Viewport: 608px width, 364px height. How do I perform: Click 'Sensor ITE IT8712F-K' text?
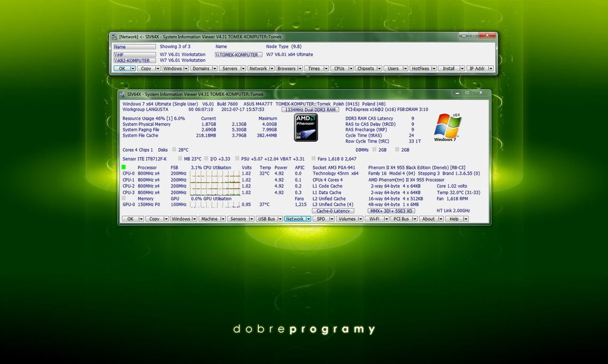click(144, 159)
